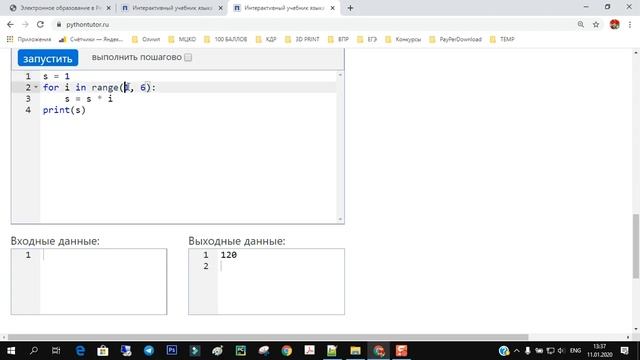The width and height of the screenshot is (640, 360).
Task: Launch Microsoft Edge from taskbar
Action: 80,351
